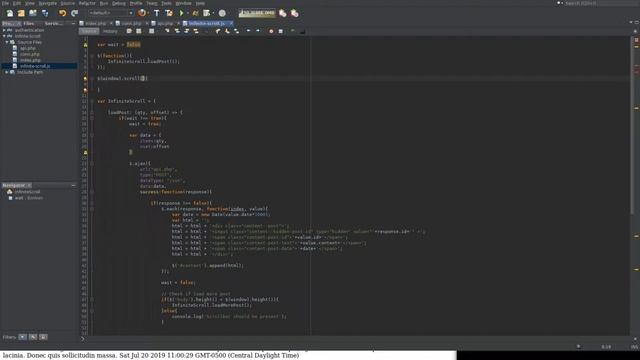Click the Clean and Build icon
The height and width of the screenshot is (360, 640).
coord(169,13)
